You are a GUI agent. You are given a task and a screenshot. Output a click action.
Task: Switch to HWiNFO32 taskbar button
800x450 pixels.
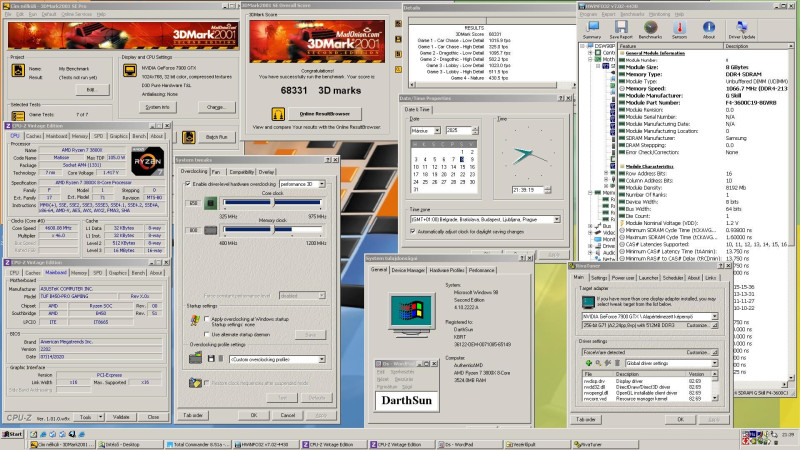pos(266,444)
